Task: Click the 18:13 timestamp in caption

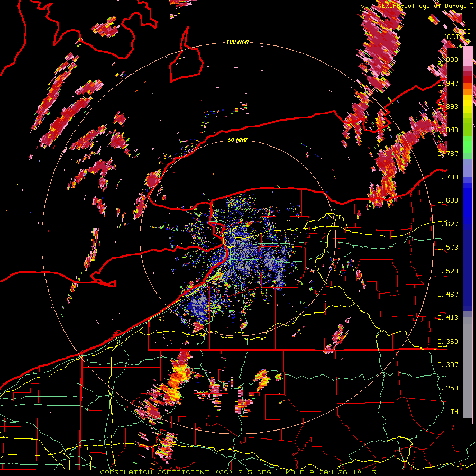Action: pyautogui.click(x=364, y=472)
